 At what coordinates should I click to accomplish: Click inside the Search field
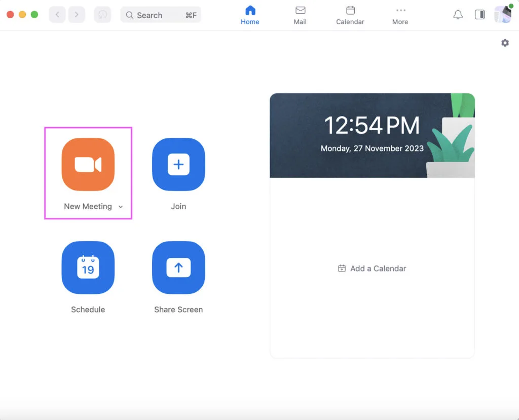[161, 15]
